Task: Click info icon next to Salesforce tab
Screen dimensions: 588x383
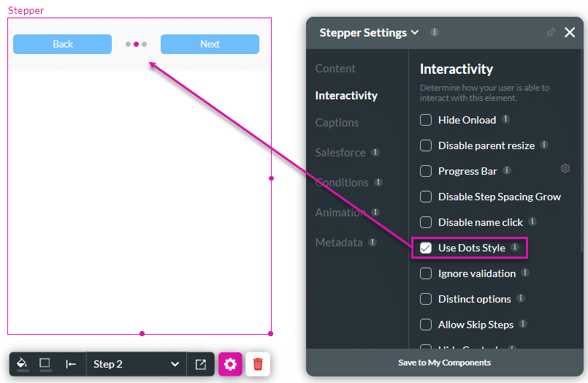Action: 375,152
